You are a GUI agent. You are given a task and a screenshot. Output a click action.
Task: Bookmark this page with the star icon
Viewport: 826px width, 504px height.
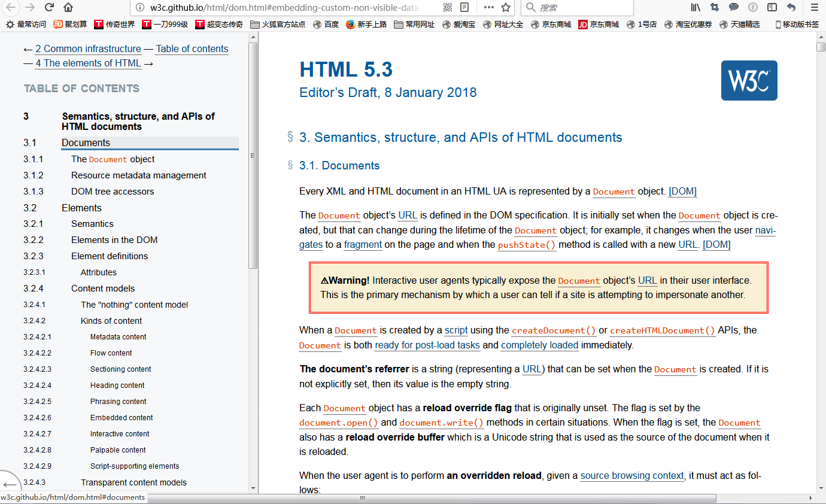[506, 7]
